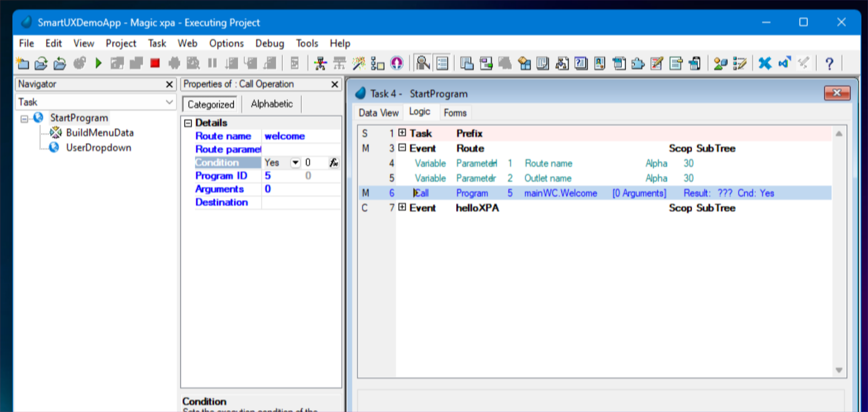This screenshot has height=412, width=868.
Task: Click the puzzle-piece component toolbar icon
Action: pos(638,63)
